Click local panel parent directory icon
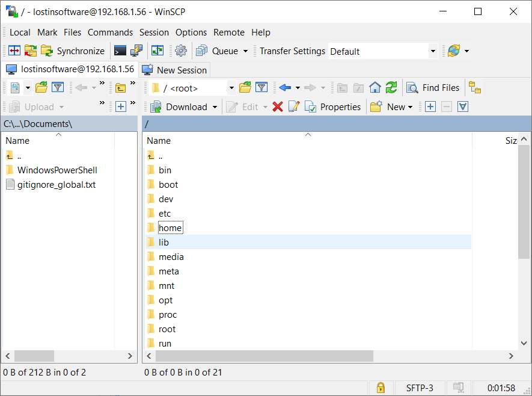This screenshot has width=532, height=396. (x=120, y=88)
